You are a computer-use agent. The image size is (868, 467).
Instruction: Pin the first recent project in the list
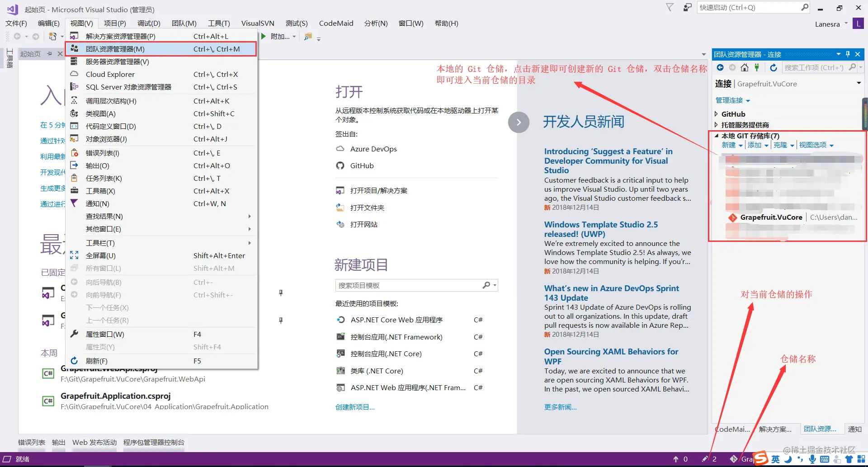[281, 293]
